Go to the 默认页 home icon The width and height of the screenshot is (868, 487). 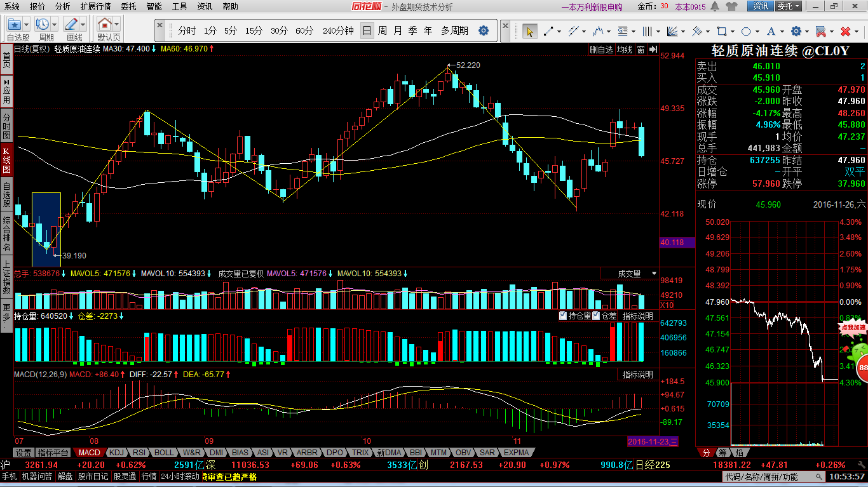point(105,25)
